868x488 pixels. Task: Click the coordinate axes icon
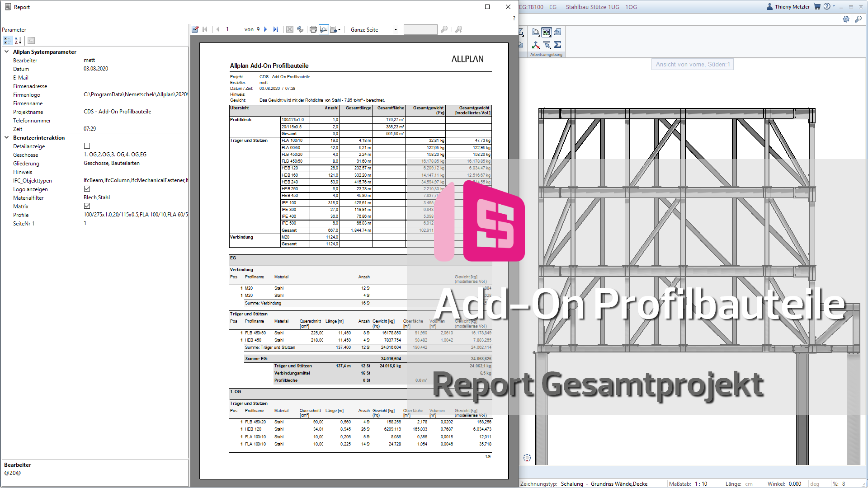tap(536, 45)
